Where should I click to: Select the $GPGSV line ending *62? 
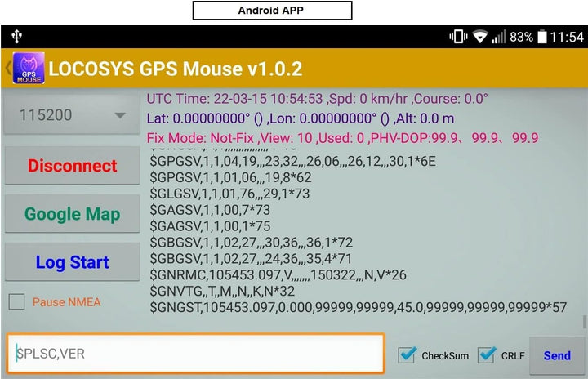point(230,177)
